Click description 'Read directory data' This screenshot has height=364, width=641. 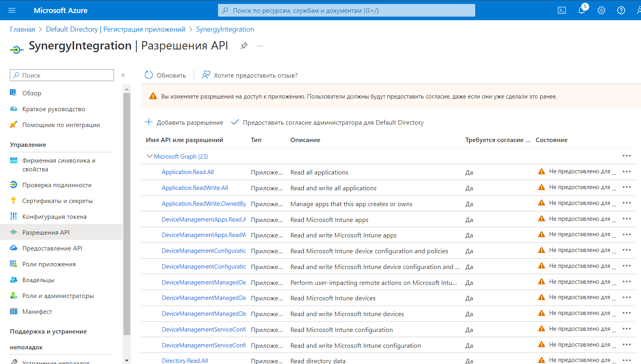coord(318,360)
